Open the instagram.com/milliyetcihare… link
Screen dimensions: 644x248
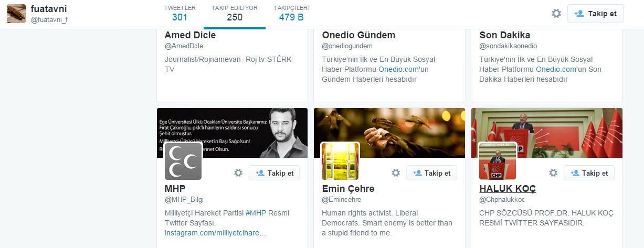click(x=215, y=232)
